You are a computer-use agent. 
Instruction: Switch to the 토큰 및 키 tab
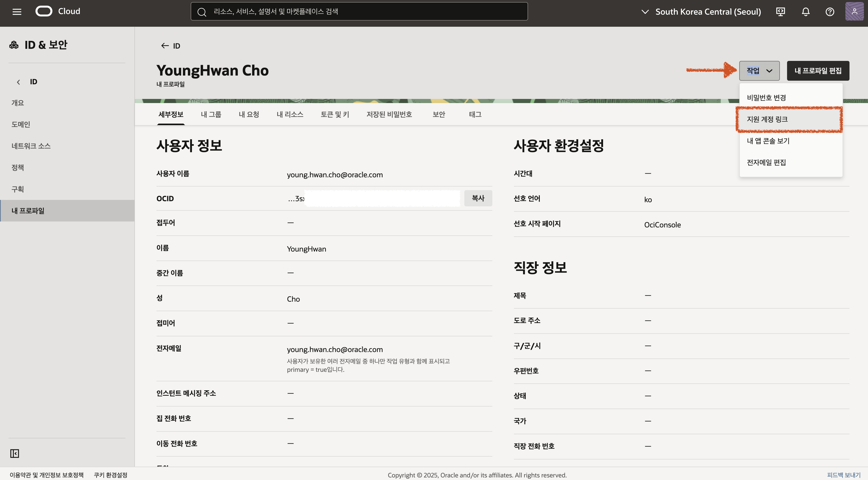(x=335, y=115)
